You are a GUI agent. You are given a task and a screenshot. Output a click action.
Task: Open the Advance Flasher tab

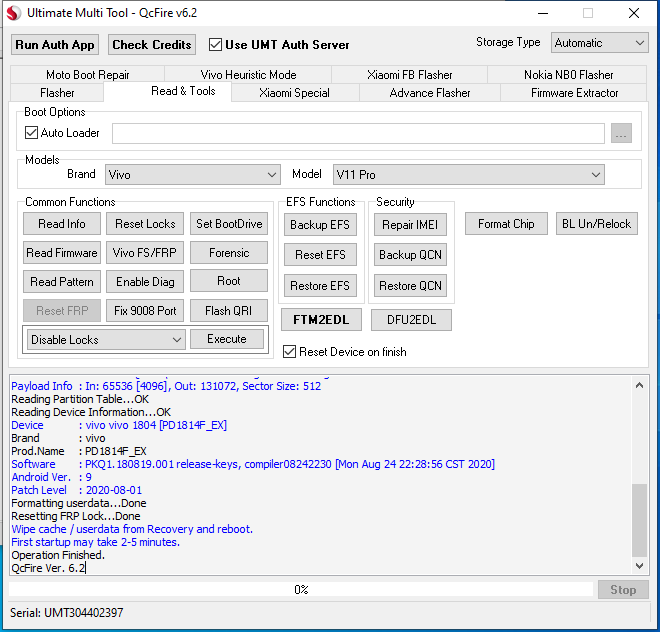click(x=430, y=93)
